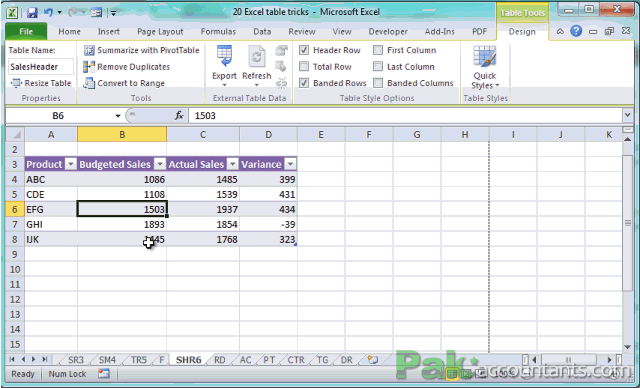Click the Export table icon
640x388 pixels.
click(x=224, y=56)
